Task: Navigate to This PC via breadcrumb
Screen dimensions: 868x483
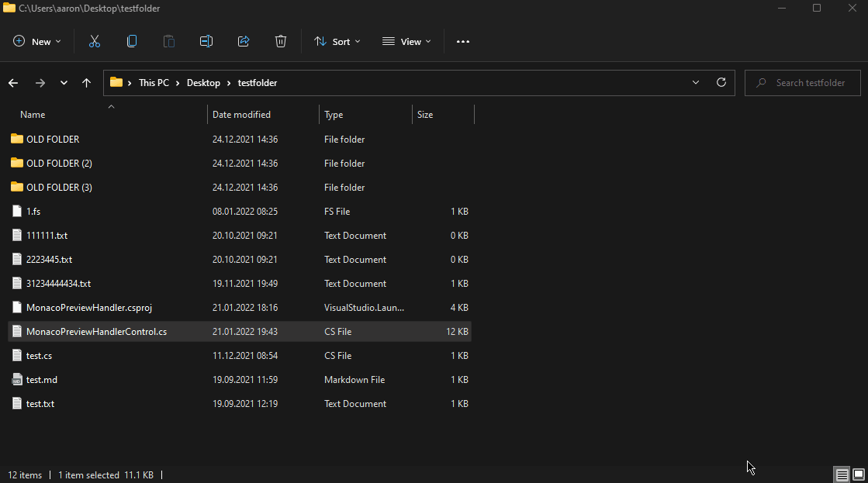Action: point(154,82)
